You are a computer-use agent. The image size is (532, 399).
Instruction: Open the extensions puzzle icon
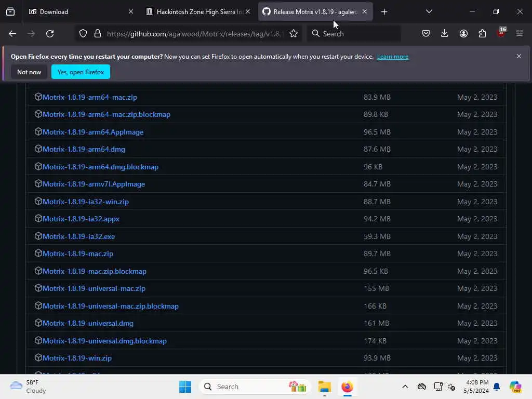pyautogui.click(x=482, y=34)
